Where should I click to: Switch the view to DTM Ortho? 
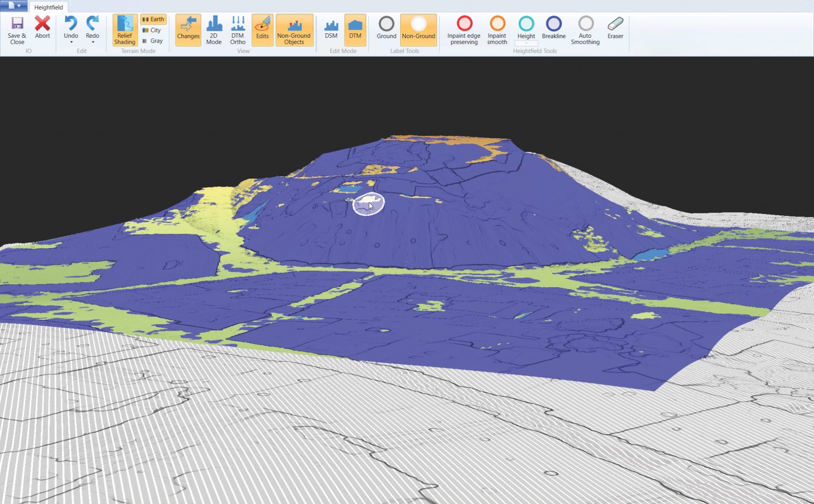(x=237, y=30)
